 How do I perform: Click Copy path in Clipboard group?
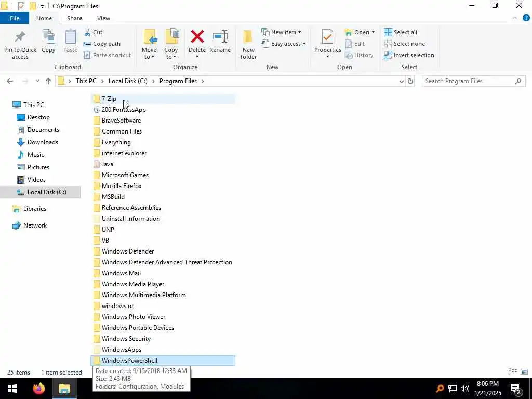(102, 44)
